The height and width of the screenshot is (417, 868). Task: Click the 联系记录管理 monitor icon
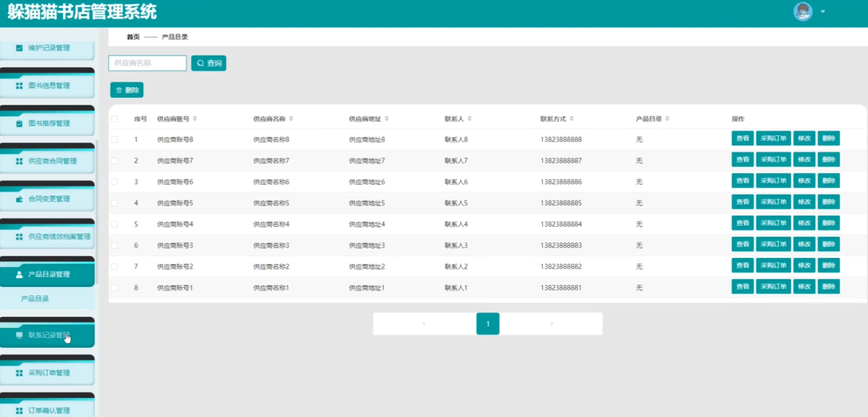click(x=19, y=335)
